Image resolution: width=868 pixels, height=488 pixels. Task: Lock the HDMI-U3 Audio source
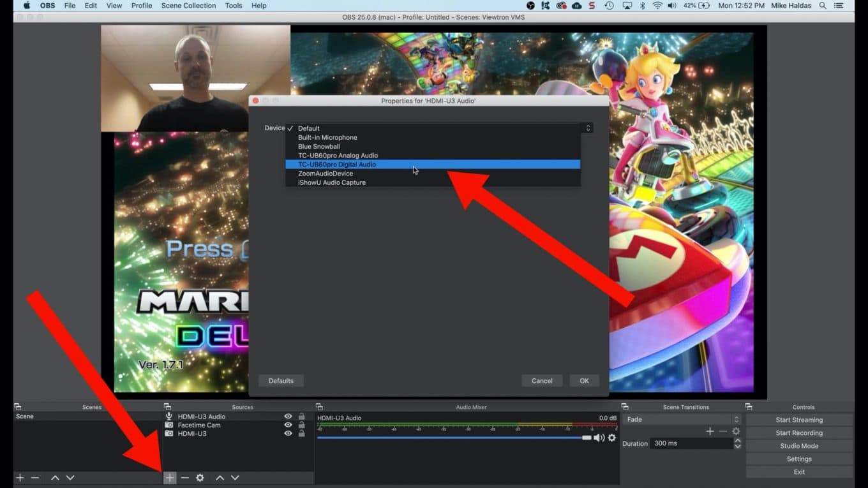(301, 416)
